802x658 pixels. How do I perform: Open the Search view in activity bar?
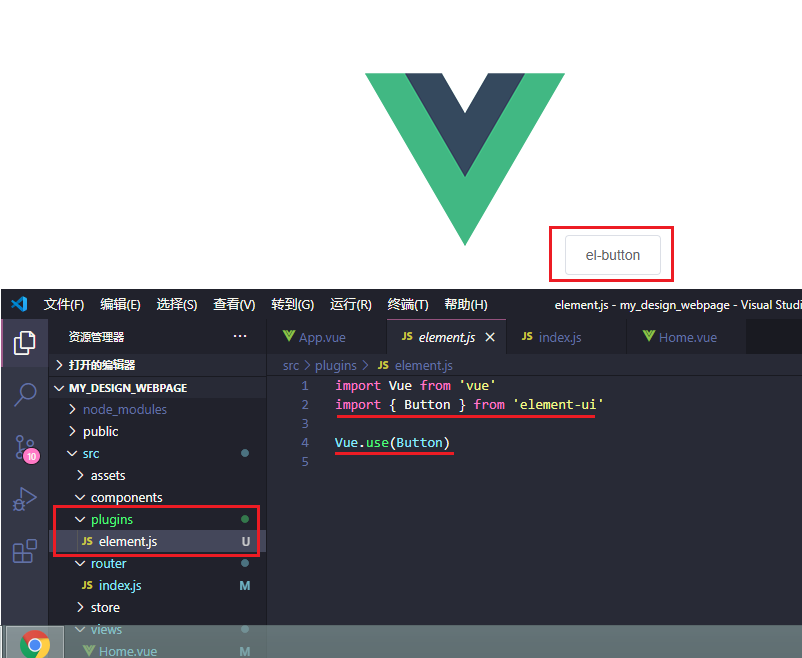point(25,394)
